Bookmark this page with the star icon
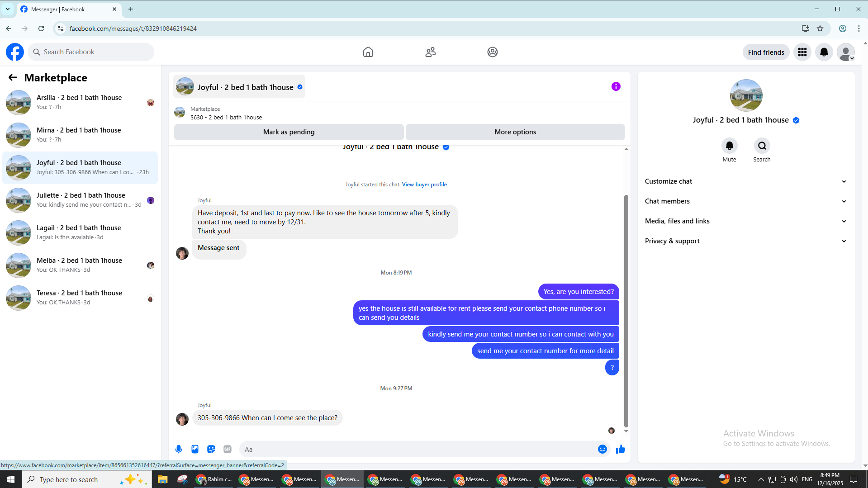 [820, 28]
